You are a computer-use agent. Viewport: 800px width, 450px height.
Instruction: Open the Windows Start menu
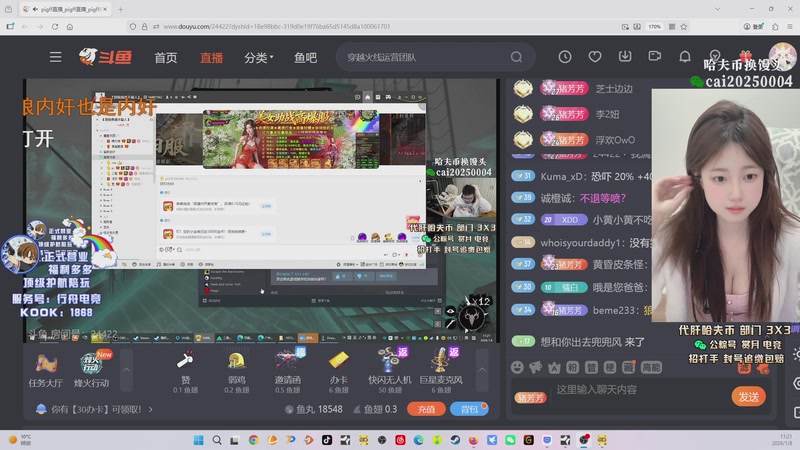198,440
